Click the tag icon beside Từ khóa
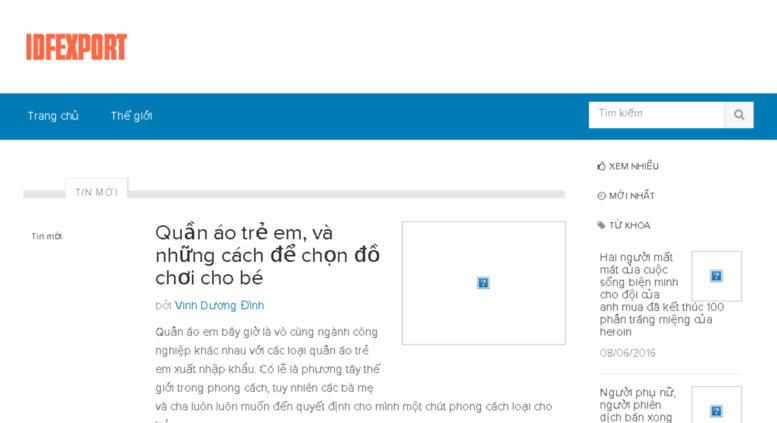 tap(602, 225)
